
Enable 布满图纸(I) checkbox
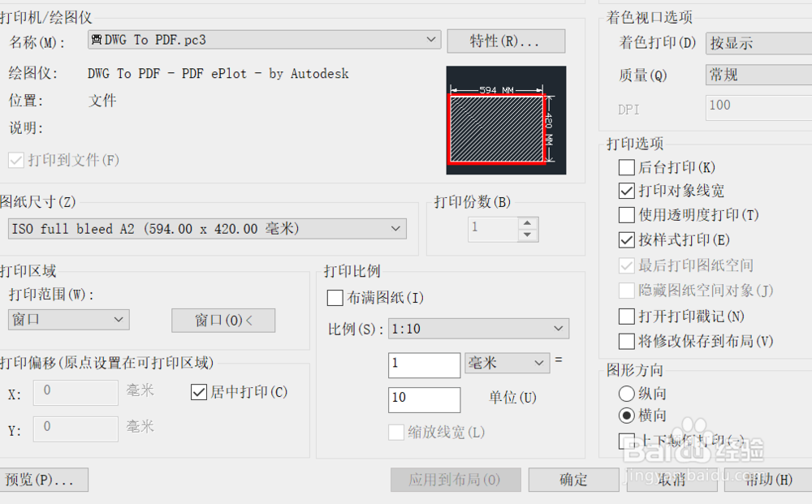[x=335, y=298]
